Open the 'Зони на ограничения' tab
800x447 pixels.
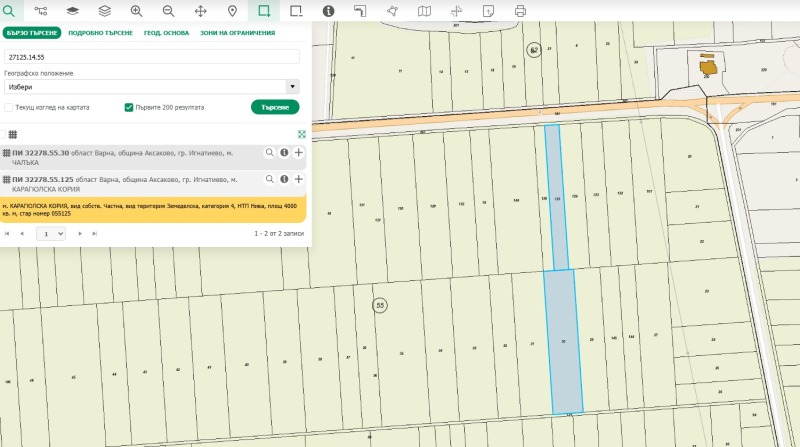(x=237, y=33)
